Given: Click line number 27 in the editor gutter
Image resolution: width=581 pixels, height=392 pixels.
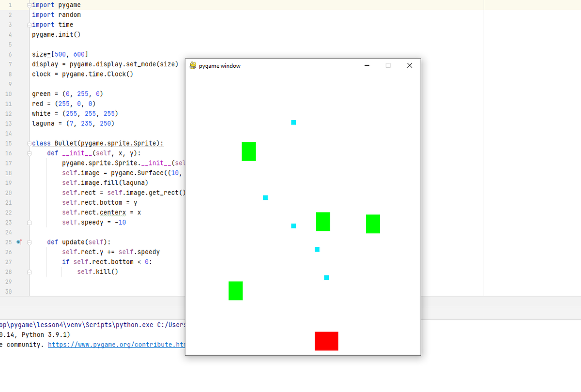Looking at the screenshot, I should point(8,262).
